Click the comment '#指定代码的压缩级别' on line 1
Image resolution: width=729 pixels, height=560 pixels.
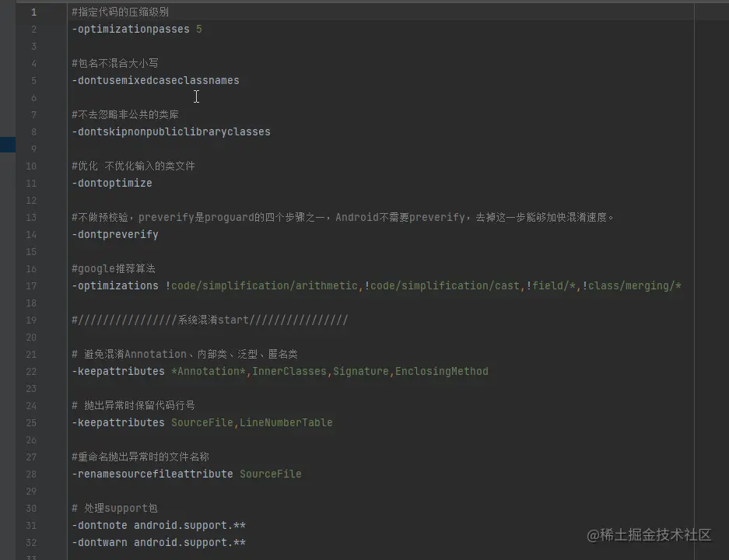120,12
